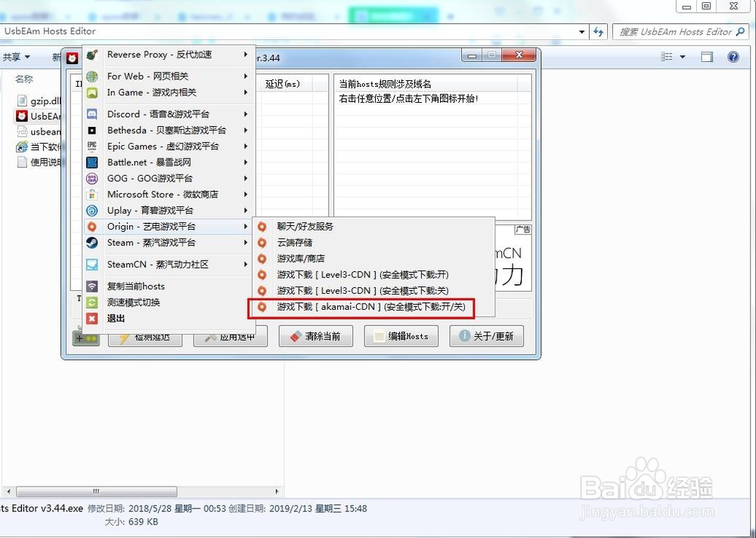
Task: Click the red 退出 X icon
Action: coord(91,318)
